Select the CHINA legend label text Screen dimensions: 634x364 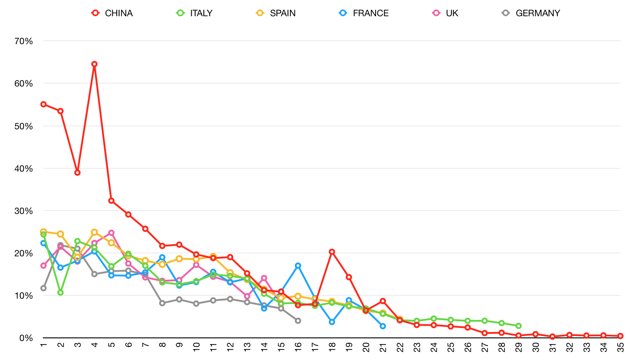[119, 13]
